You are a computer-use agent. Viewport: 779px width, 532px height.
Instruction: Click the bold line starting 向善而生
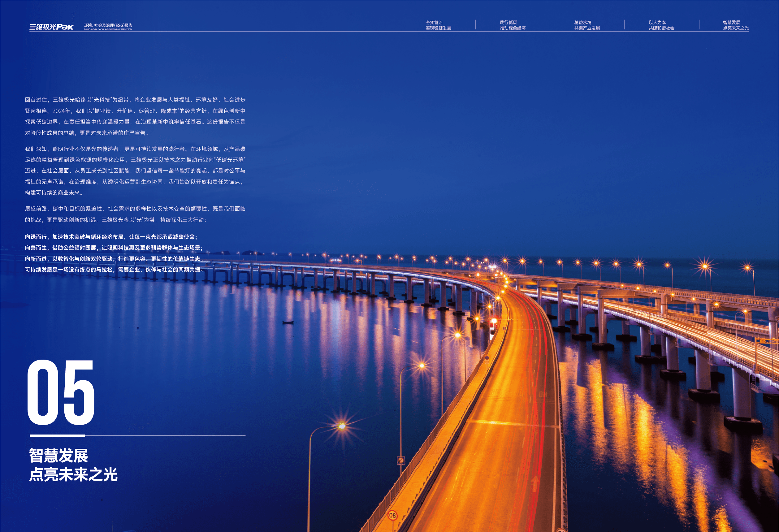(114, 248)
